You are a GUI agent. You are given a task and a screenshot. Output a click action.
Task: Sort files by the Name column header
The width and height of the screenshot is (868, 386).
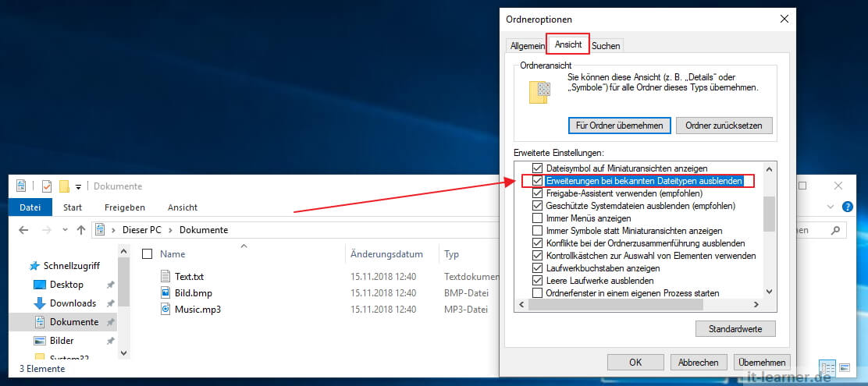pyautogui.click(x=173, y=254)
